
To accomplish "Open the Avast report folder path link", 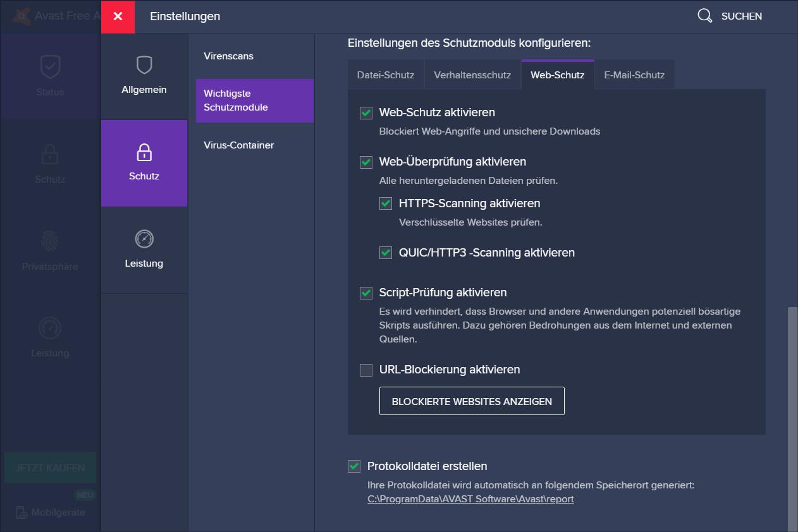I will click(x=470, y=499).
